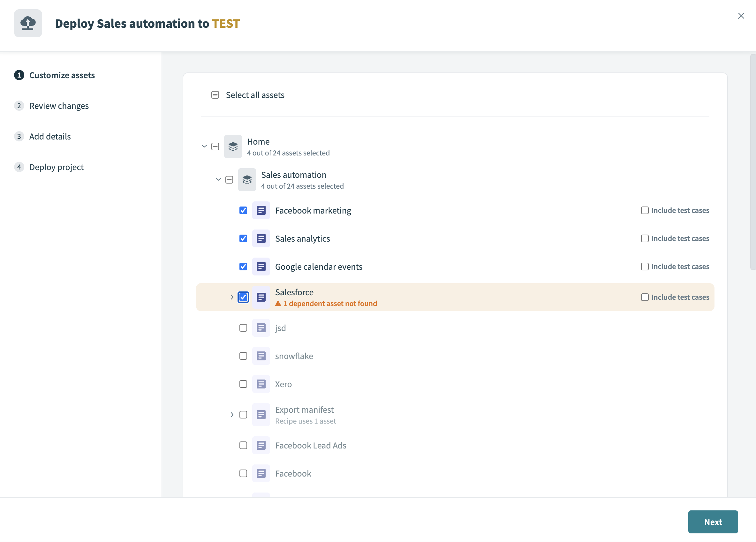Screen dimensions: 756x542
Task: Enable Include test cases for Salesforce
Action: tap(645, 297)
